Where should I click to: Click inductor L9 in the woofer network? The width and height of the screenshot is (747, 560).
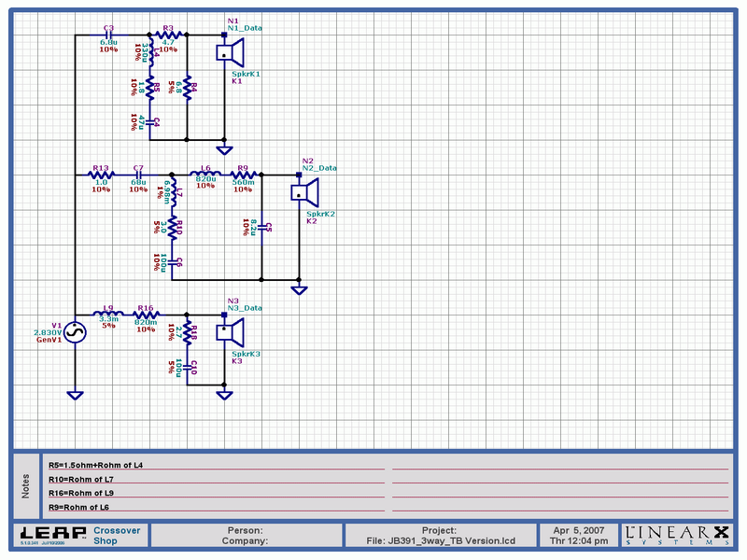pyautogui.click(x=108, y=314)
